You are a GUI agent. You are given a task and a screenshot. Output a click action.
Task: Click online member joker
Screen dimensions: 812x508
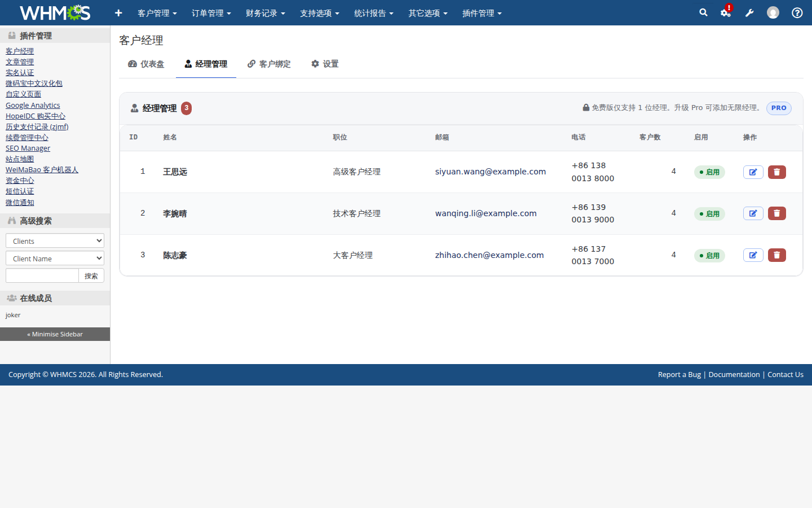(x=13, y=316)
